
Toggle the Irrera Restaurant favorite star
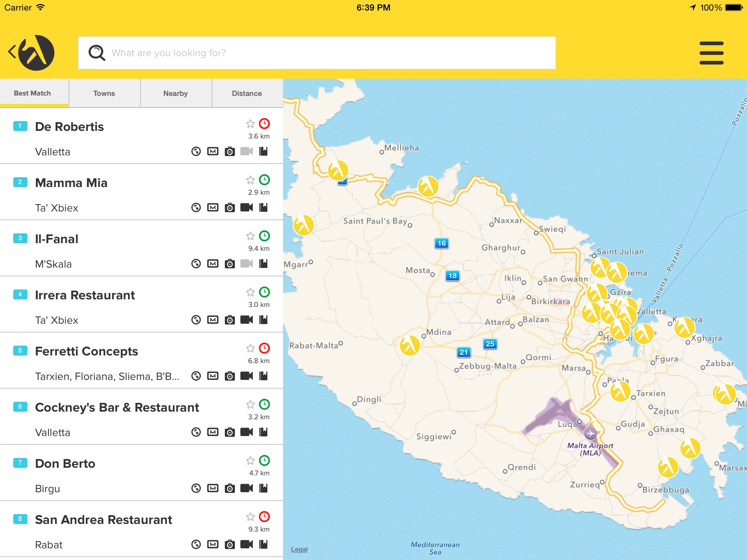(250, 292)
